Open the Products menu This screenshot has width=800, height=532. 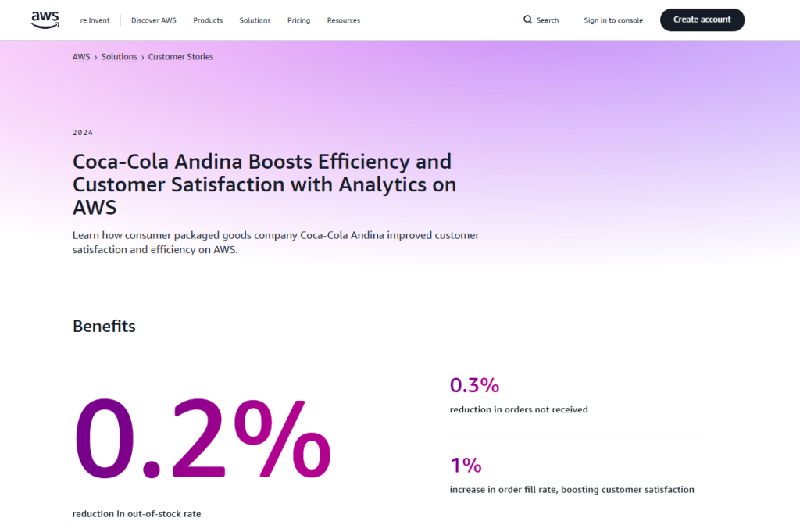(208, 20)
